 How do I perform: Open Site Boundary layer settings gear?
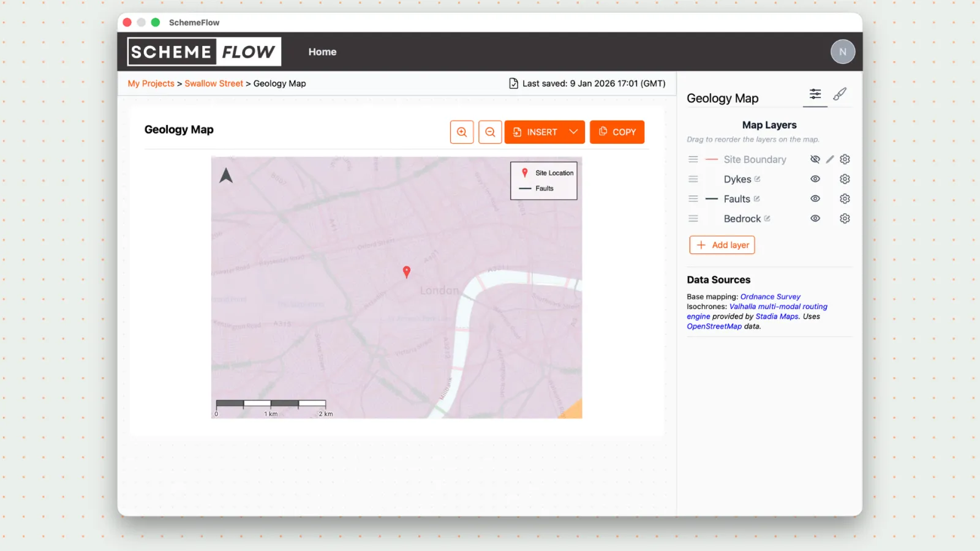point(845,159)
